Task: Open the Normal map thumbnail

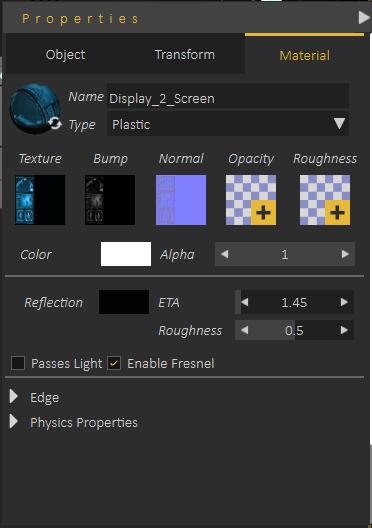Action: 181,200
